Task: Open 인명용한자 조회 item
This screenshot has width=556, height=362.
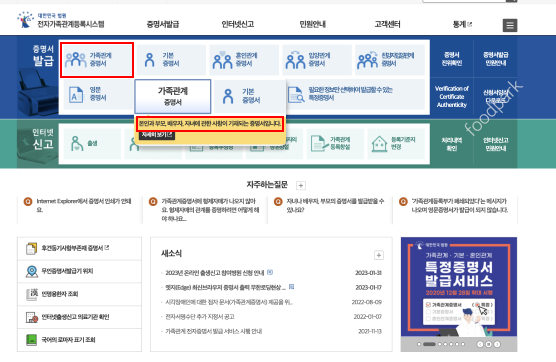Action: click(x=79, y=294)
